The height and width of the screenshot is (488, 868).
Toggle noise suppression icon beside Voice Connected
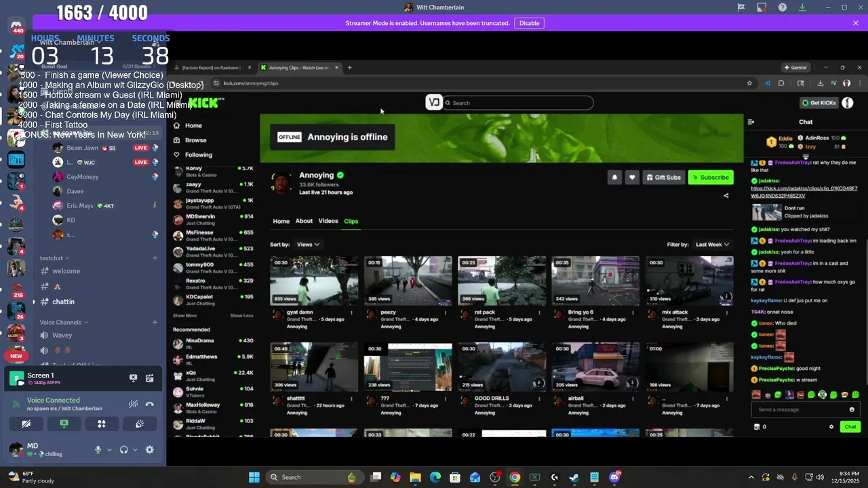[134, 404]
